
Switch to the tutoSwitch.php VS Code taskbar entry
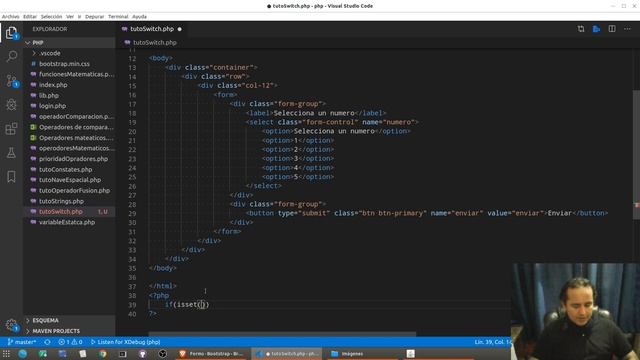287,354
